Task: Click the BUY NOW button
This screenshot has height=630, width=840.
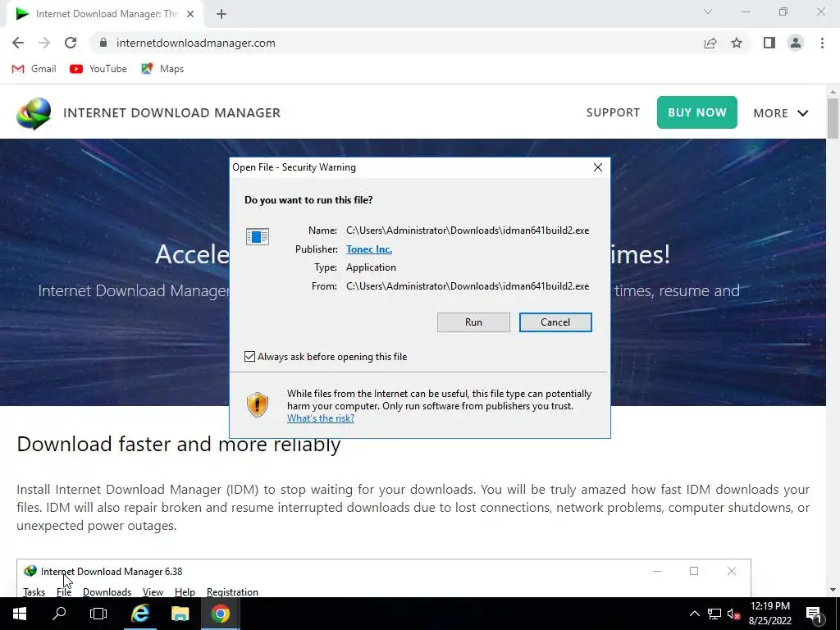Action: pyautogui.click(x=697, y=112)
